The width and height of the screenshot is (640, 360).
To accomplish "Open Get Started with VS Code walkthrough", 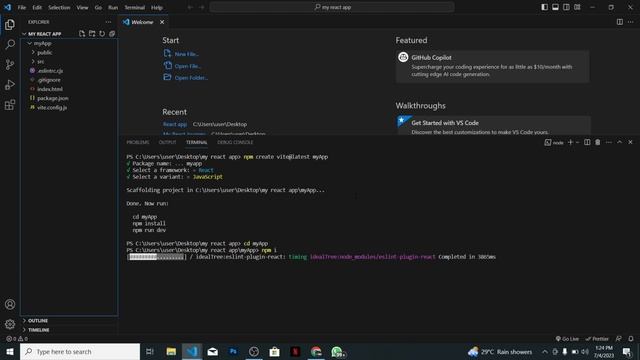I will [x=493, y=125].
